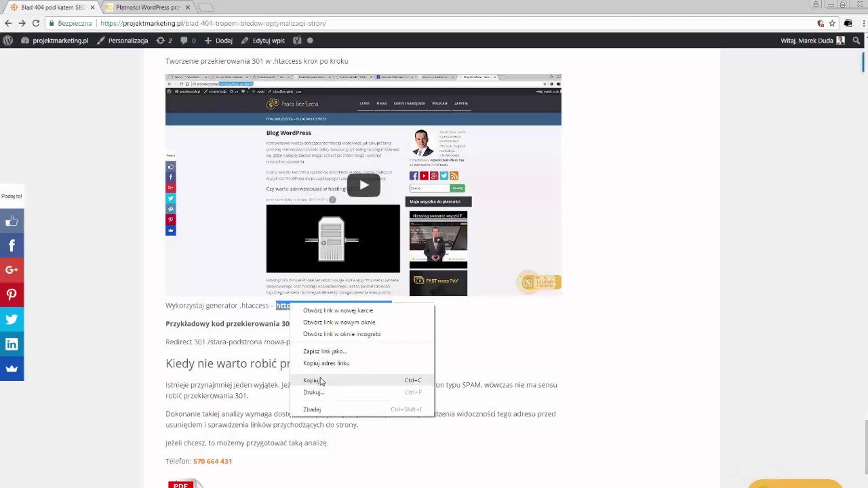
Task: Click 'Personalizacja' in the admin bar
Action: click(122, 40)
